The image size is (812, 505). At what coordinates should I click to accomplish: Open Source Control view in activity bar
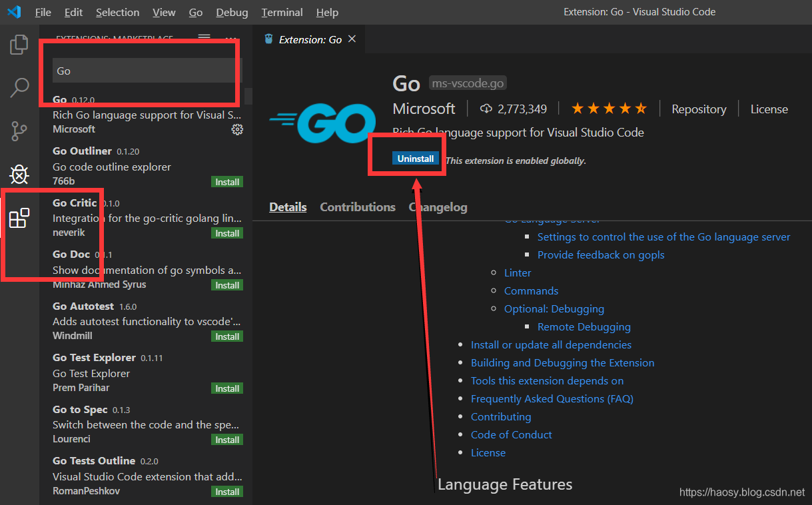(19, 131)
